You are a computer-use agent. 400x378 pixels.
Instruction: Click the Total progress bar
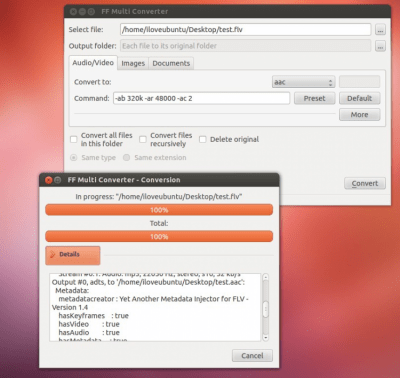click(x=159, y=237)
